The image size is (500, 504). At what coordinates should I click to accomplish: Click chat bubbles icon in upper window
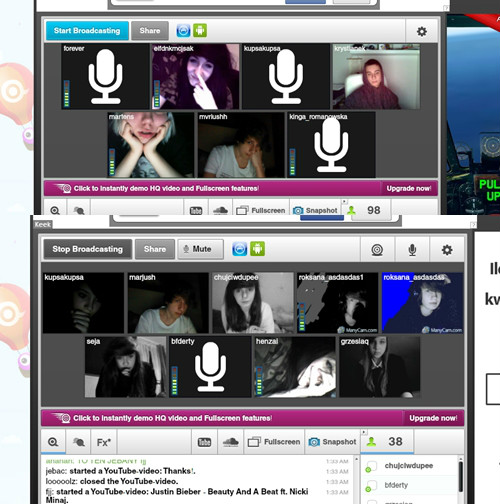(x=79, y=210)
